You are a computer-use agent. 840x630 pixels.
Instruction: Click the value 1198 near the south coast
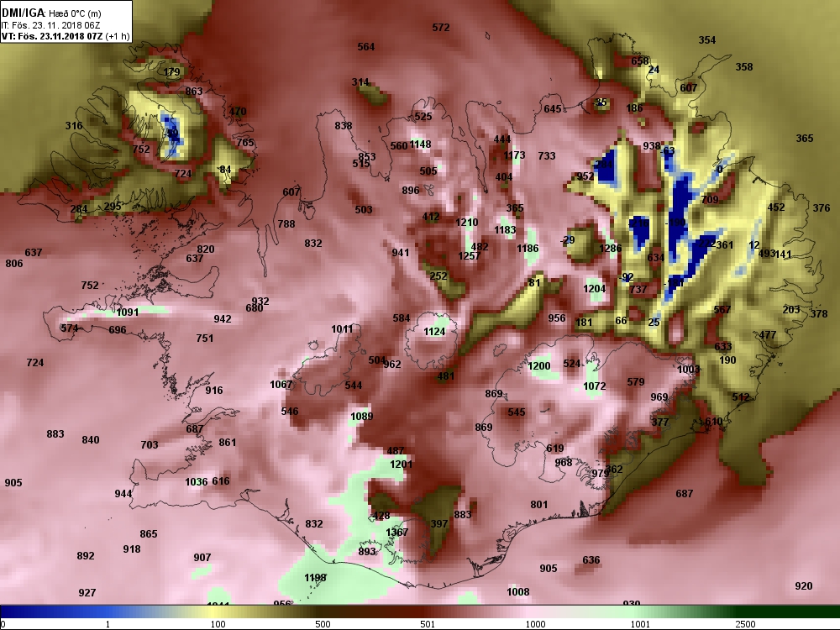(x=315, y=578)
